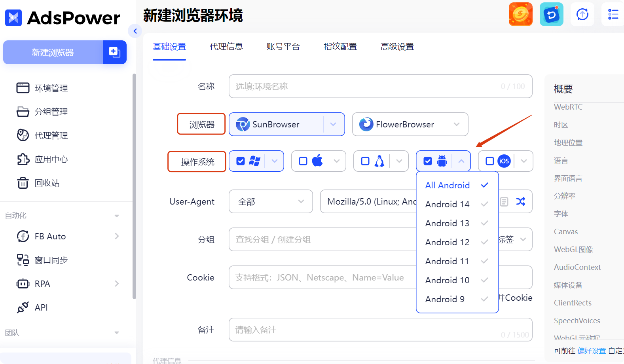Expand the FlowerBrowser version dropdown arrow
624x364 pixels.
click(x=457, y=124)
